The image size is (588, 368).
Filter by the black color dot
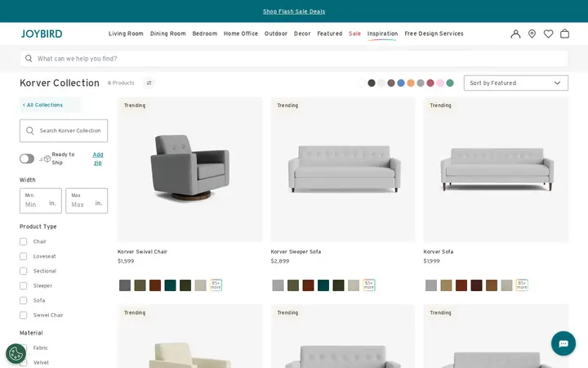(x=372, y=83)
